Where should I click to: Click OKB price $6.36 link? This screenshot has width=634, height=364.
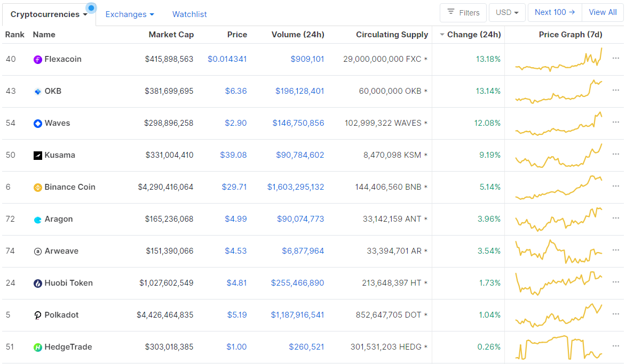pyautogui.click(x=236, y=91)
